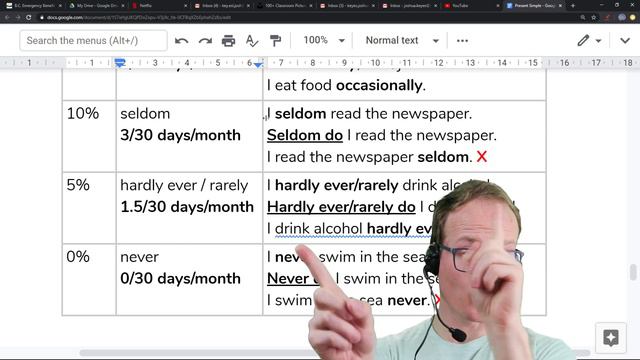The height and width of the screenshot is (360, 640).
Task: Close the Netflix tab
Action: click(x=185, y=6)
